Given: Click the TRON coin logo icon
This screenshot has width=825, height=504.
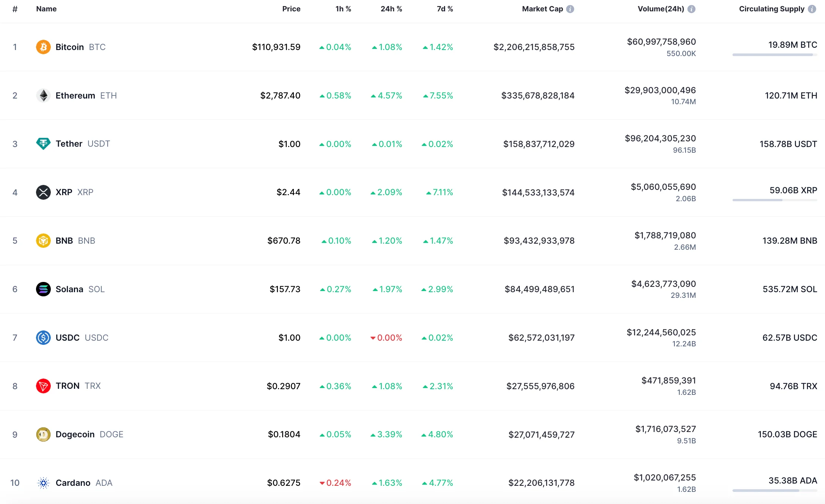Looking at the screenshot, I should (43, 386).
